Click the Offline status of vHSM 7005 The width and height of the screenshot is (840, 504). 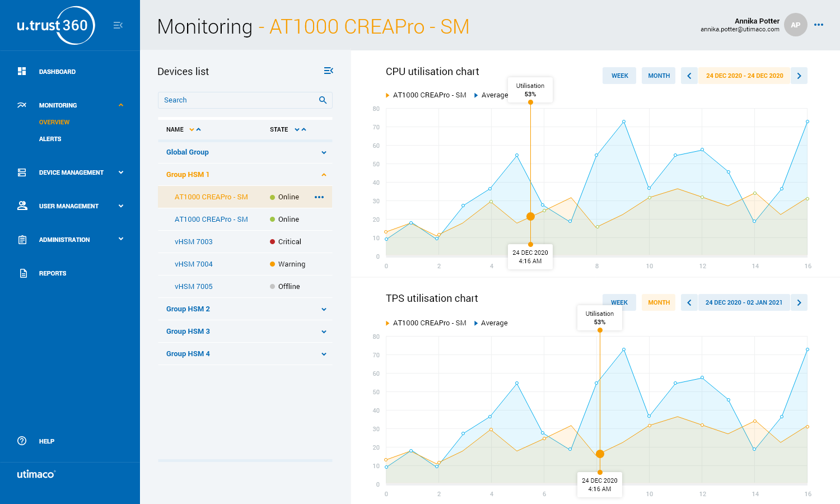(x=285, y=287)
